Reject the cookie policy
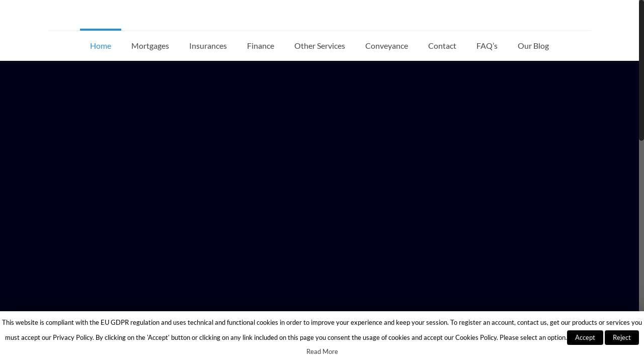This screenshot has height=362, width=644. click(x=622, y=337)
